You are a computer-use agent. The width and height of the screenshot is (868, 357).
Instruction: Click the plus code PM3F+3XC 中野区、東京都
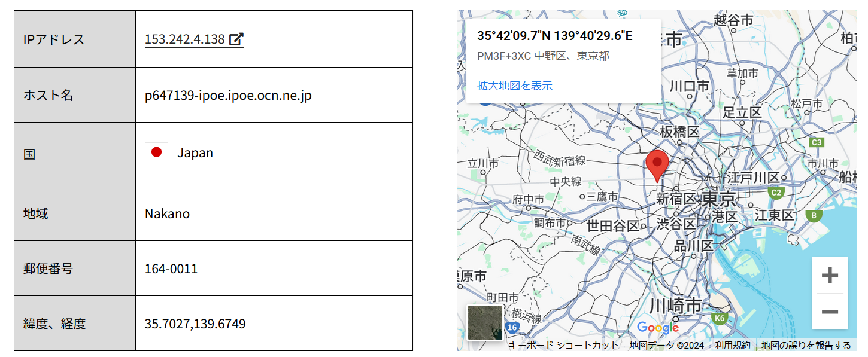click(543, 56)
